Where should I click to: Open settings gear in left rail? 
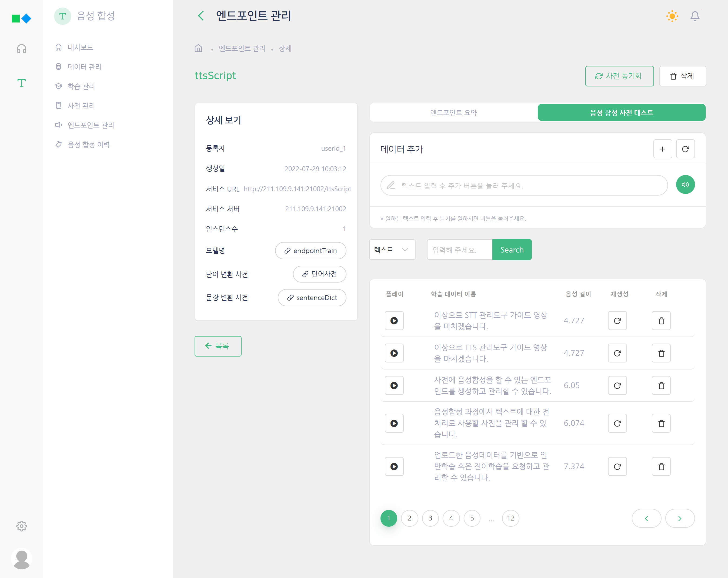[21, 526]
